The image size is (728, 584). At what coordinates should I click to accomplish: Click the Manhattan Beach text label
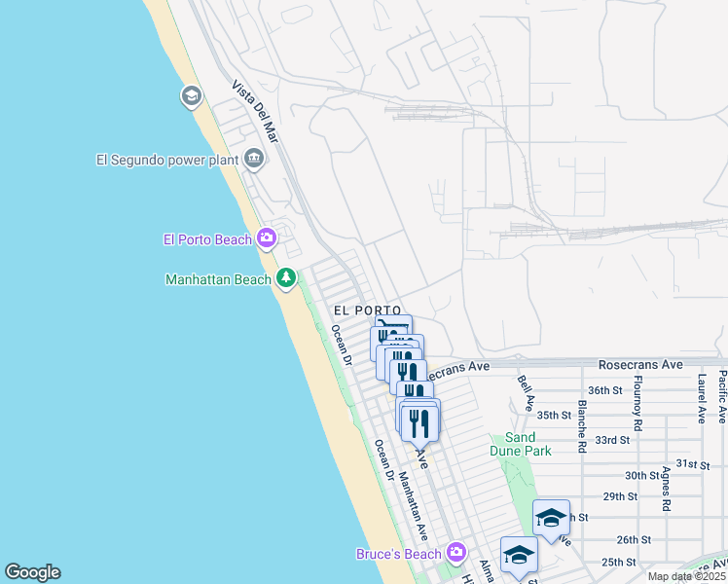(218, 279)
